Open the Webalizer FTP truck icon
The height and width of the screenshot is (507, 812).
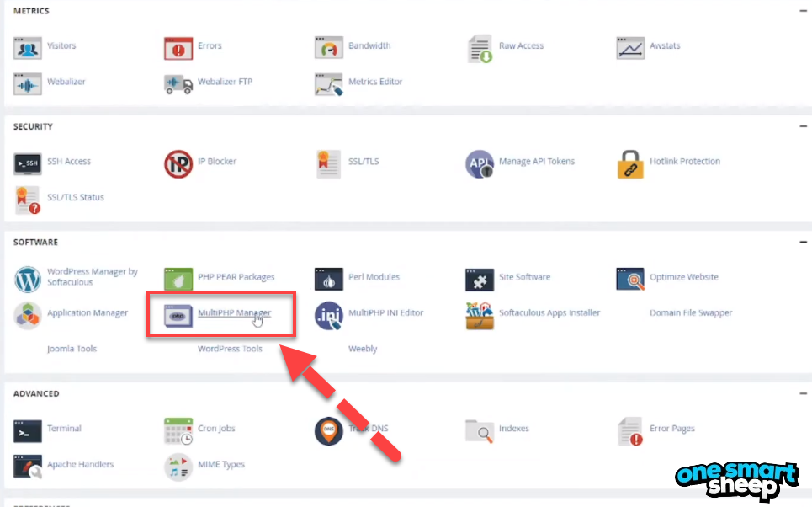click(x=178, y=84)
